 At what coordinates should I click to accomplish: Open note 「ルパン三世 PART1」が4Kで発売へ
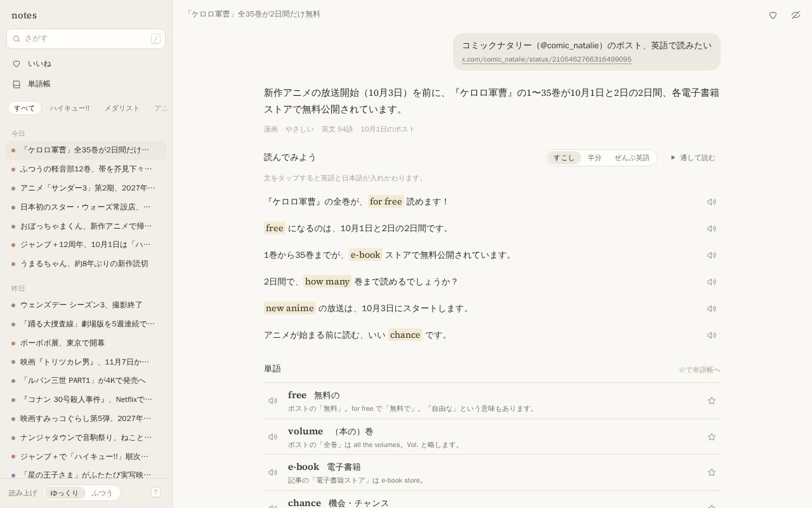point(86,380)
